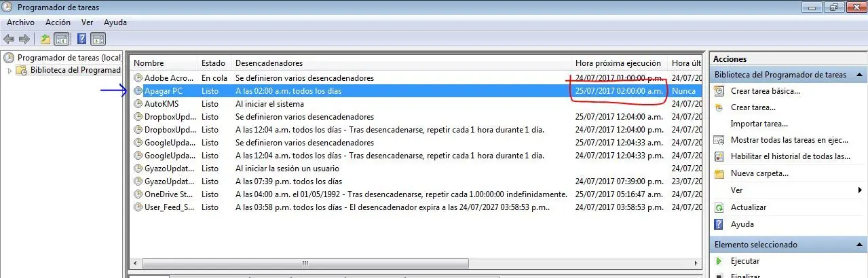Open the Acción menu
Viewport: 868px width, 278px height.
tap(58, 22)
